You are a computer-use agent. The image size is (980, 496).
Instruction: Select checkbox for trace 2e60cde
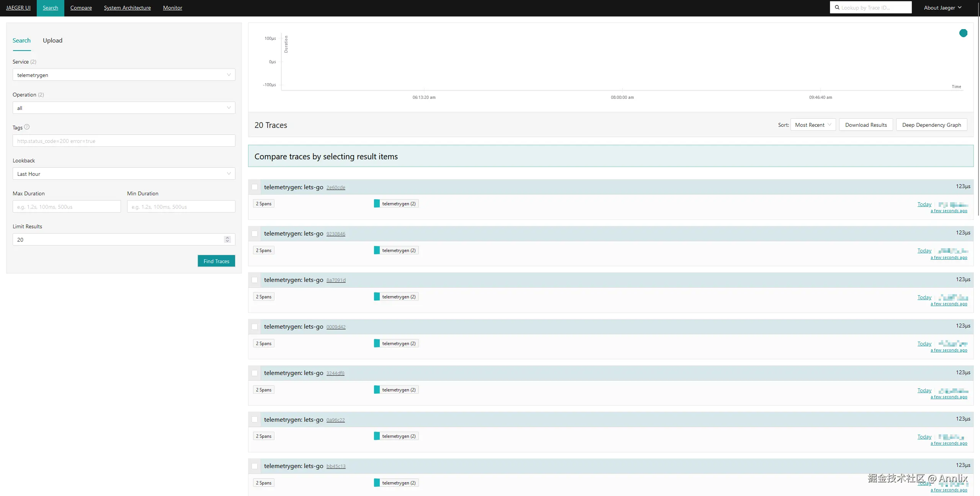point(255,187)
